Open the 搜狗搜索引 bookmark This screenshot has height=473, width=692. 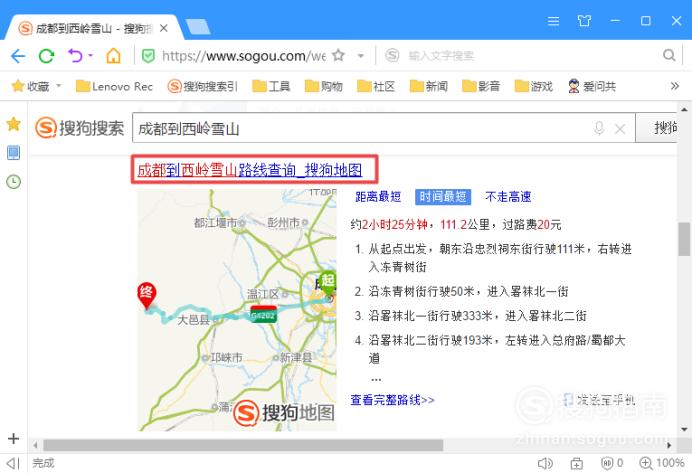(x=203, y=86)
